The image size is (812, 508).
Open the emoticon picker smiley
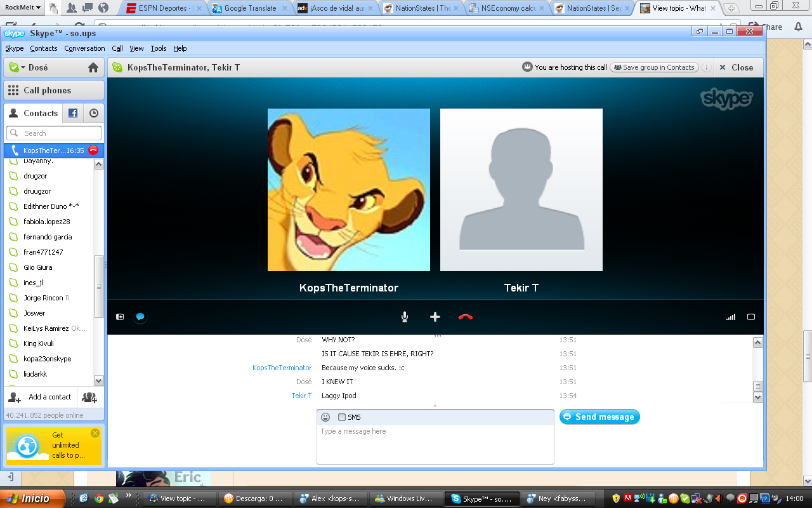[x=325, y=417]
